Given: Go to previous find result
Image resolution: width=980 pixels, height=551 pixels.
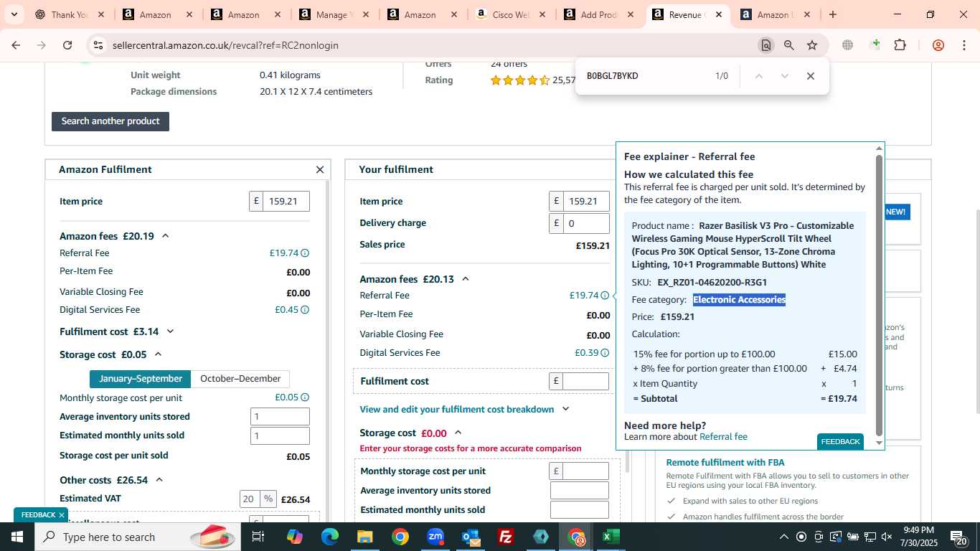Looking at the screenshot, I should [758, 76].
